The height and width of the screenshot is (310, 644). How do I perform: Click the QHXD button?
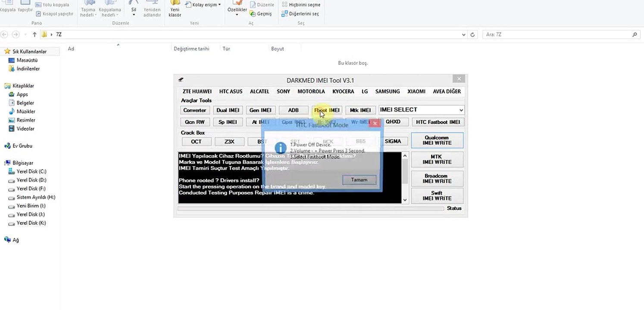(393, 122)
